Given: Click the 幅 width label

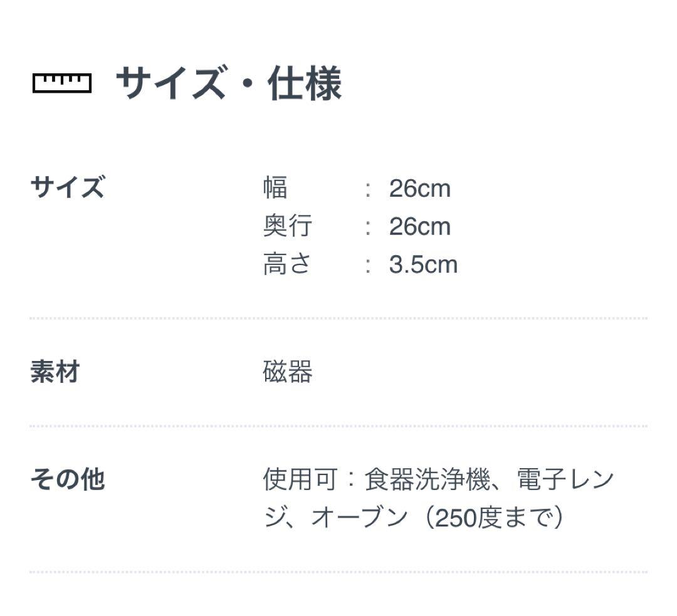Looking at the screenshot, I should [x=275, y=188].
